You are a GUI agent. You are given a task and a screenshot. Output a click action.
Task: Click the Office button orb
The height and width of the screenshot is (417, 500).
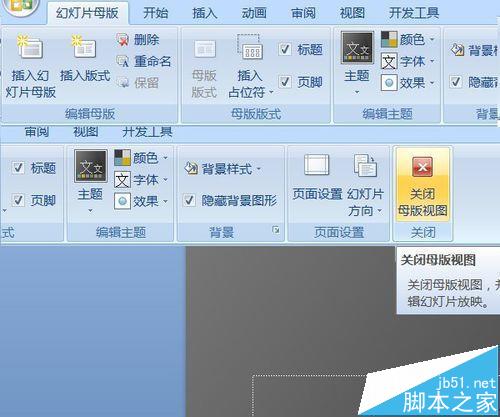pyautogui.click(x=21, y=7)
